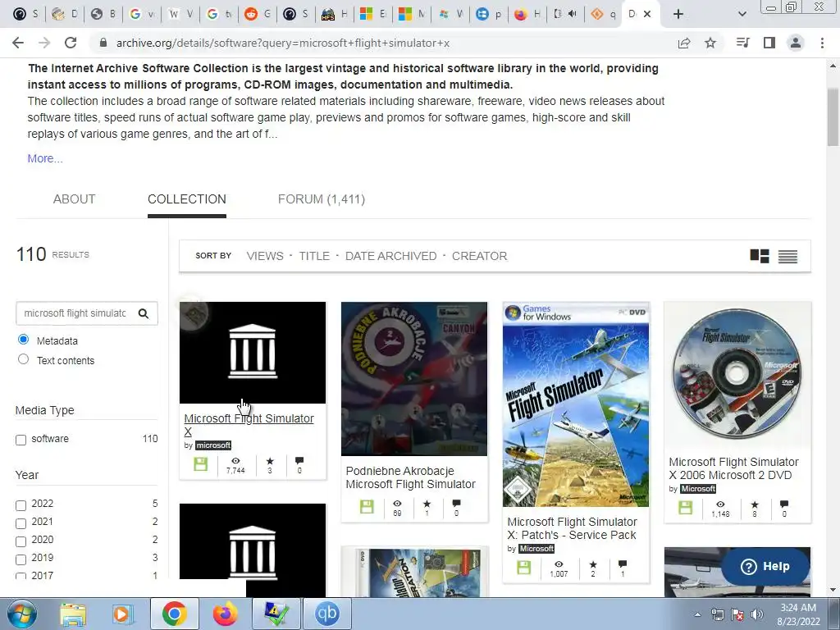Expand description with More... link
The height and width of the screenshot is (630, 840).
tap(45, 158)
